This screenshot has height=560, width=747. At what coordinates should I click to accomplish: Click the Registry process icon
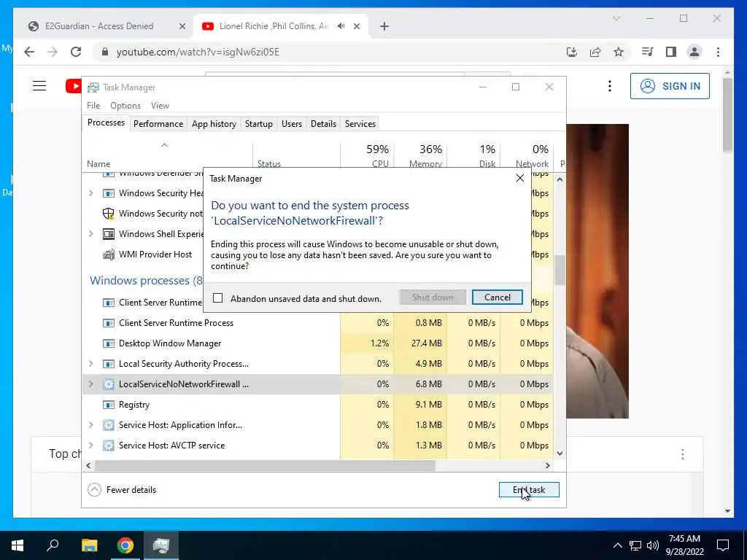coord(109,405)
